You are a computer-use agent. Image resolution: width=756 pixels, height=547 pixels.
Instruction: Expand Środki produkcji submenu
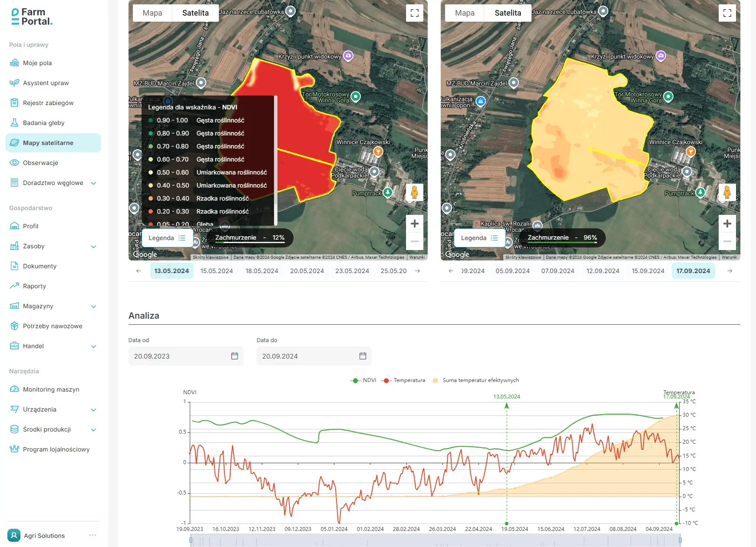pyautogui.click(x=93, y=430)
